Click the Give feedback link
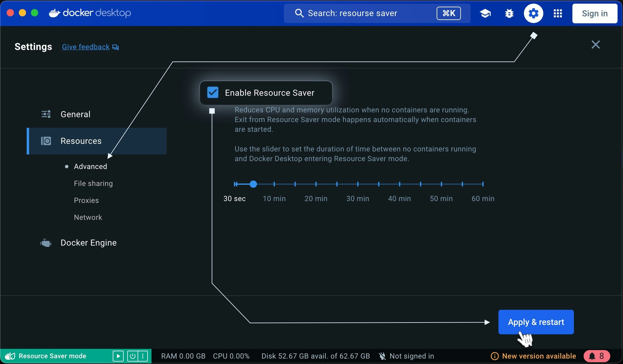This screenshot has width=623, height=364. (86, 47)
